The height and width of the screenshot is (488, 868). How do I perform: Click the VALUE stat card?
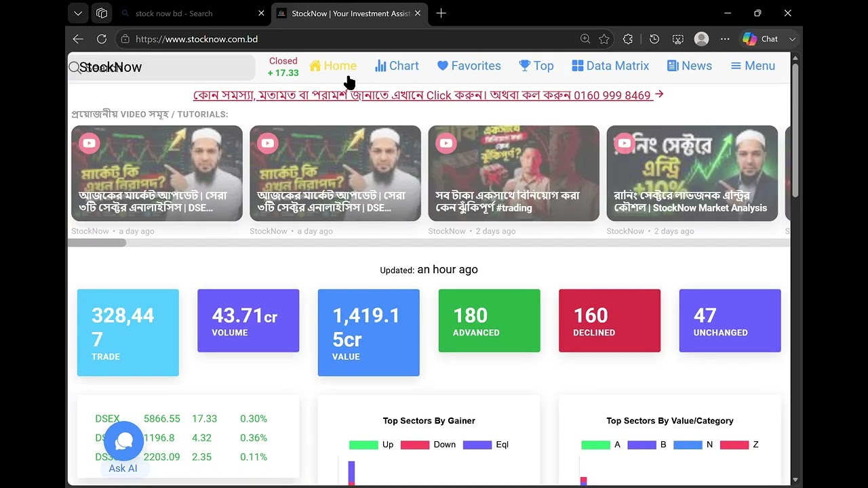tap(369, 333)
